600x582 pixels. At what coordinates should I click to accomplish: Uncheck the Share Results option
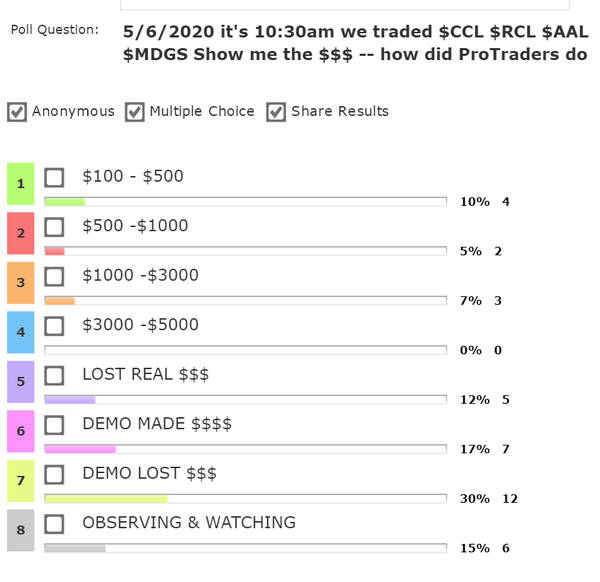(x=277, y=112)
